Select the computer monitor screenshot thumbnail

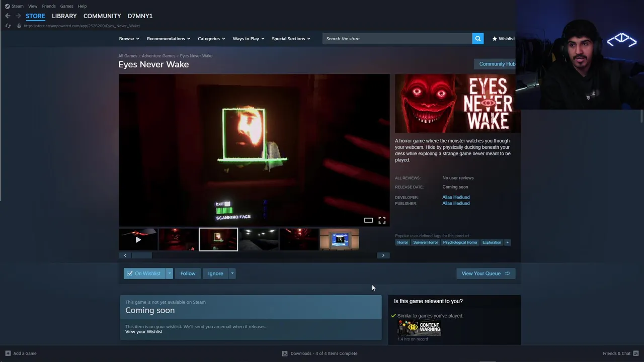(x=339, y=239)
